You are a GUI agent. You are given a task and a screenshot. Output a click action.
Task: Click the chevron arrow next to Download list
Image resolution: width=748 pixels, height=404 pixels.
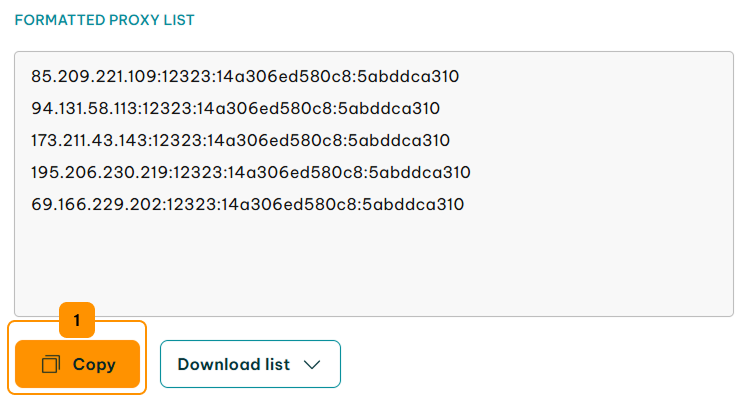(312, 365)
